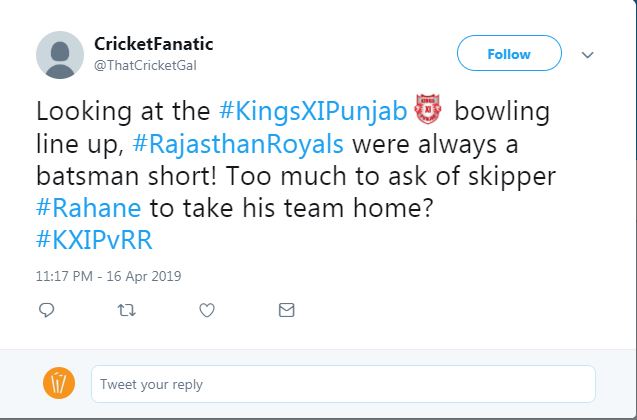Click the retweet arrows icon
637x420 pixels.
pos(126,311)
